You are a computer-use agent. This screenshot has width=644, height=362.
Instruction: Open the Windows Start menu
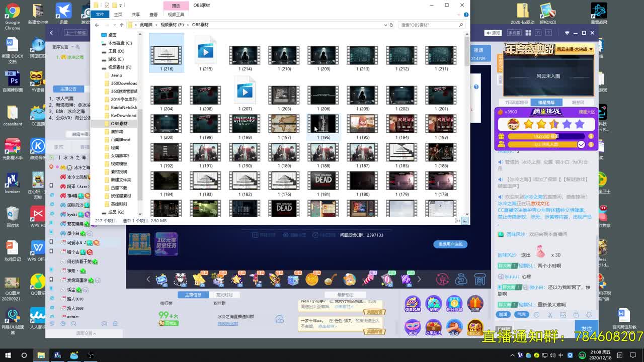(9, 355)
